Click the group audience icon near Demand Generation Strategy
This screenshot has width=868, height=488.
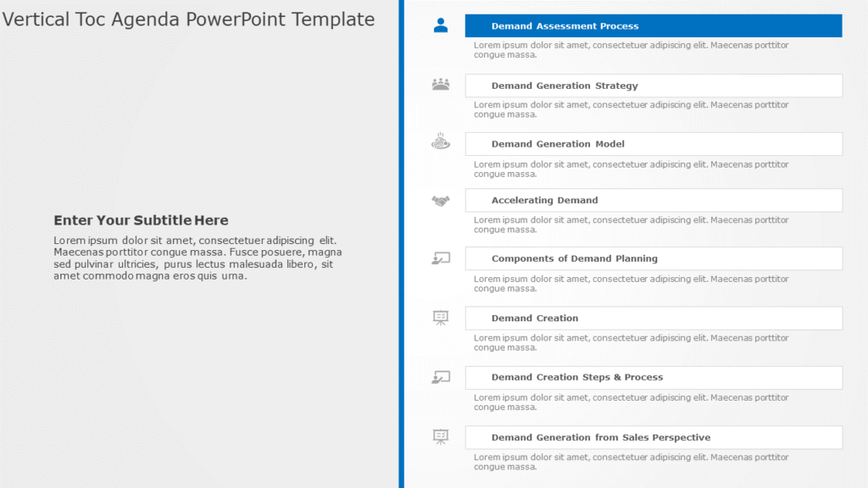click(439, 82)
